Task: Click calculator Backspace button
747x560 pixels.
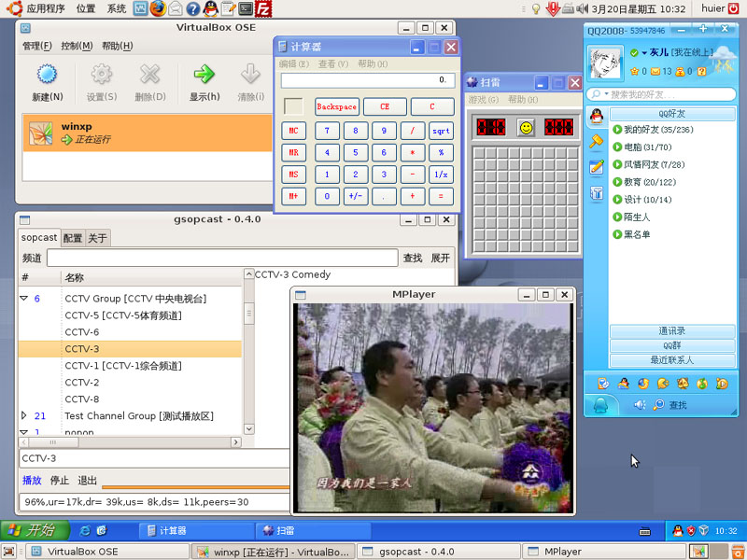Action: [x=337, y=106]
